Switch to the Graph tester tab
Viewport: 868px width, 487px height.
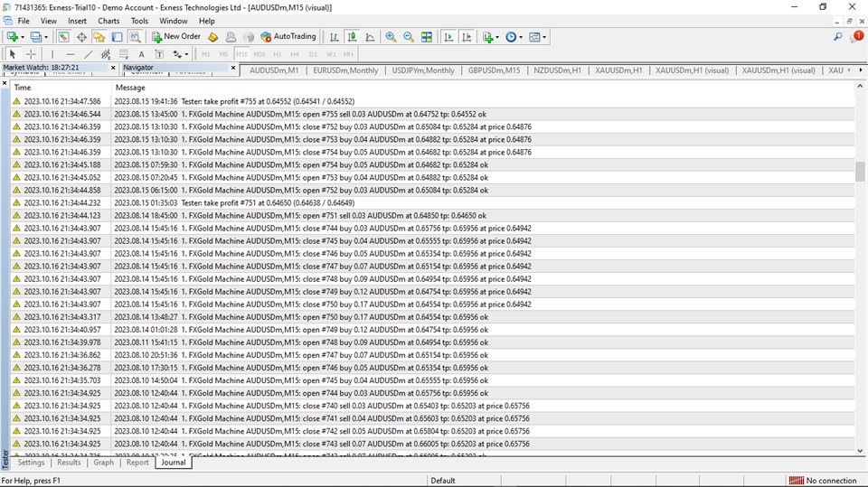[103, 463]
